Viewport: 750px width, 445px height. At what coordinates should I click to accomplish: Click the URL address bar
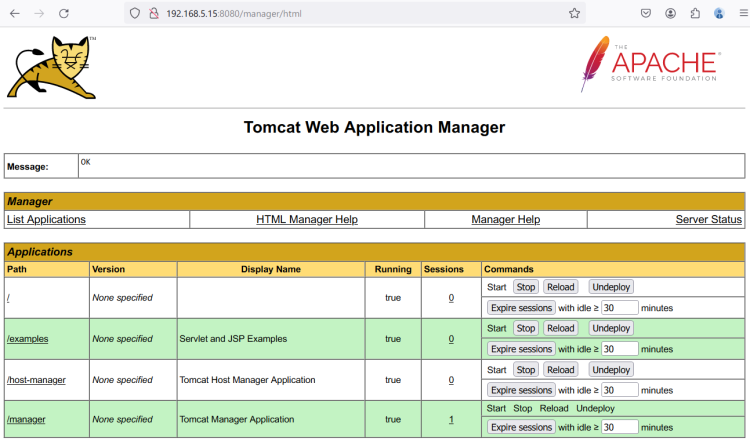click(354, 13)
